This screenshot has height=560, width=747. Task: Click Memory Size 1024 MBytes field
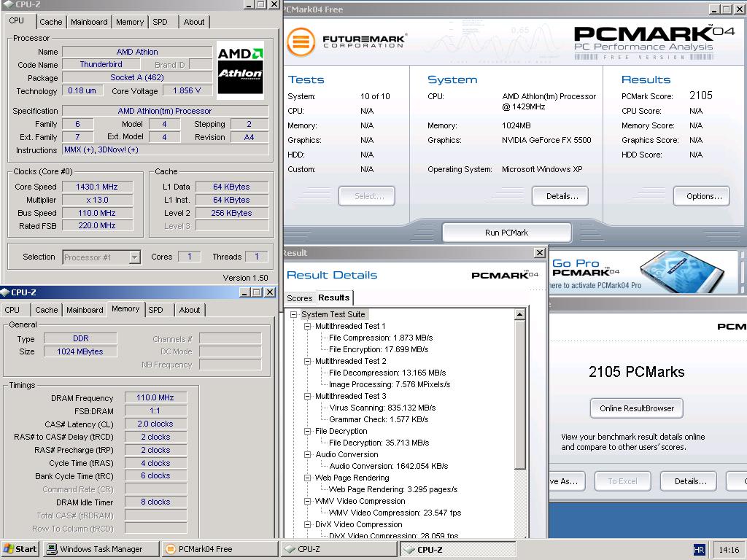point(80,351)
